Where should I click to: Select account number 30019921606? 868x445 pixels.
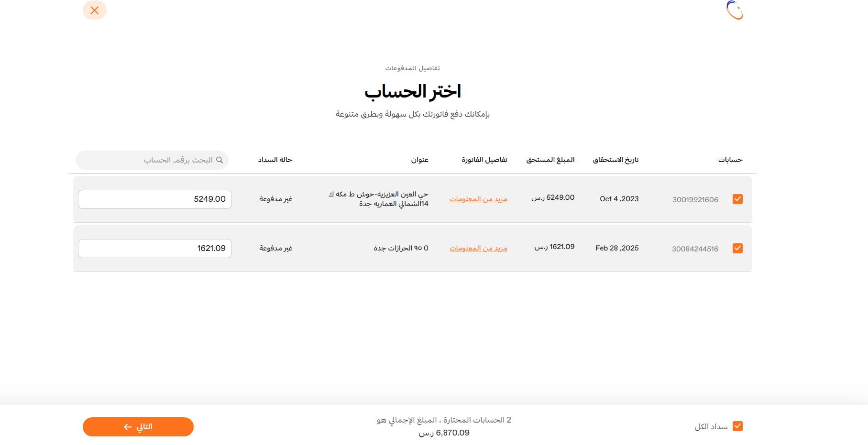tap(695, 200)
